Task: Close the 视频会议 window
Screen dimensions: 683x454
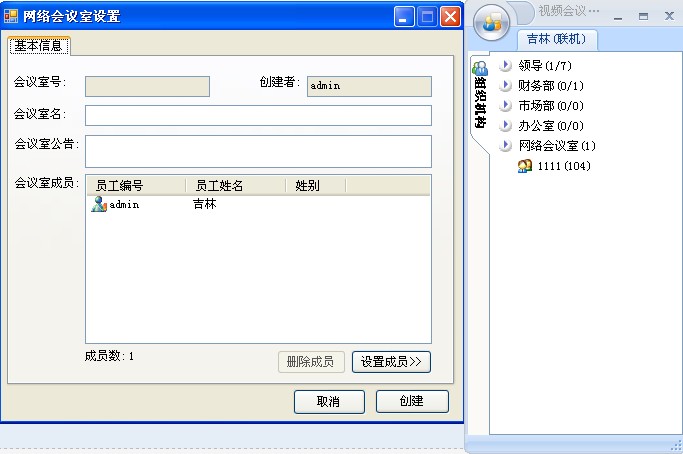Action: coord(669,16)
